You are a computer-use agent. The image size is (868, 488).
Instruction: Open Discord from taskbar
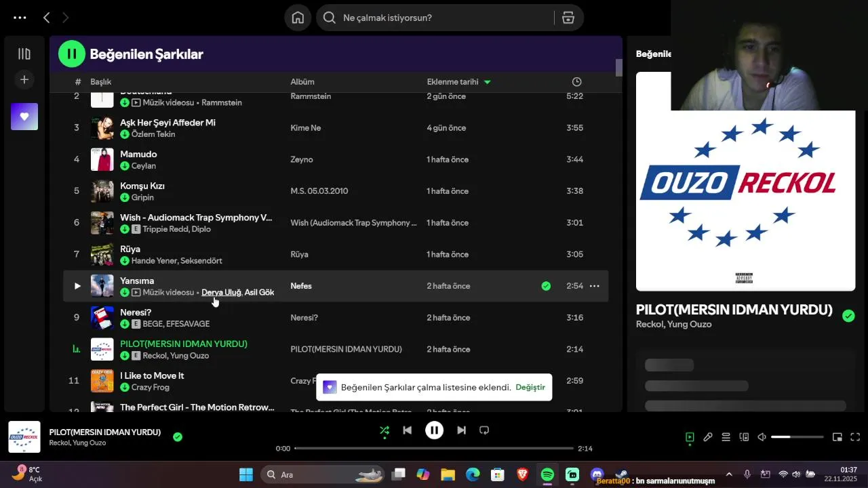597,474
